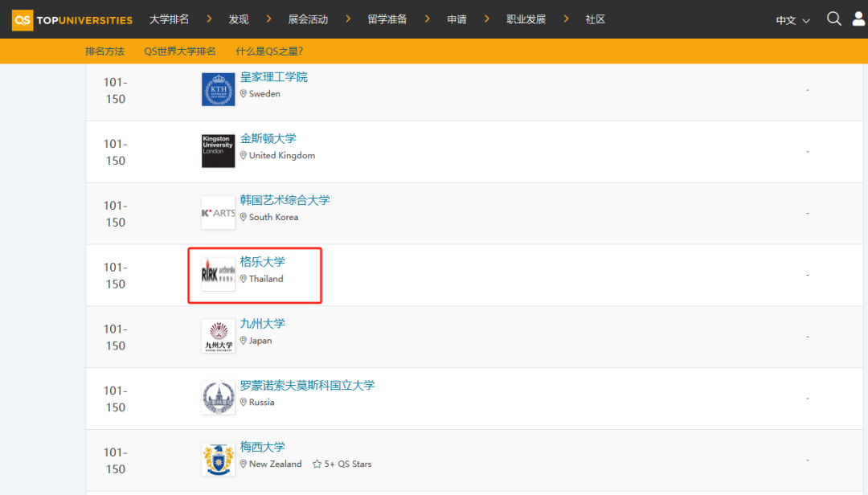Open the 罗蒙诺索夫莫斯科国立大学 university page

(307, 386)
